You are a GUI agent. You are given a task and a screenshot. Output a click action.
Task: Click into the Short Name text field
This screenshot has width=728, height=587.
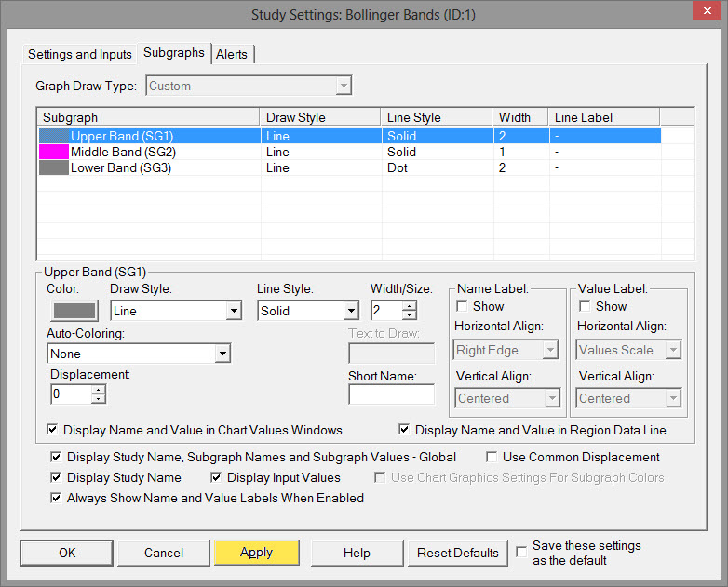click(391, 394)
